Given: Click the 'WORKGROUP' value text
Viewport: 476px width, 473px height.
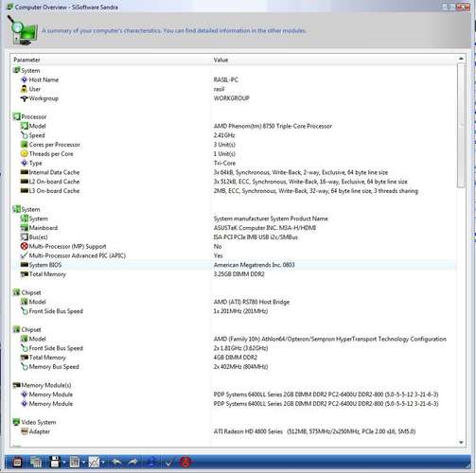Looking at the screenshot, I should 232,98.
